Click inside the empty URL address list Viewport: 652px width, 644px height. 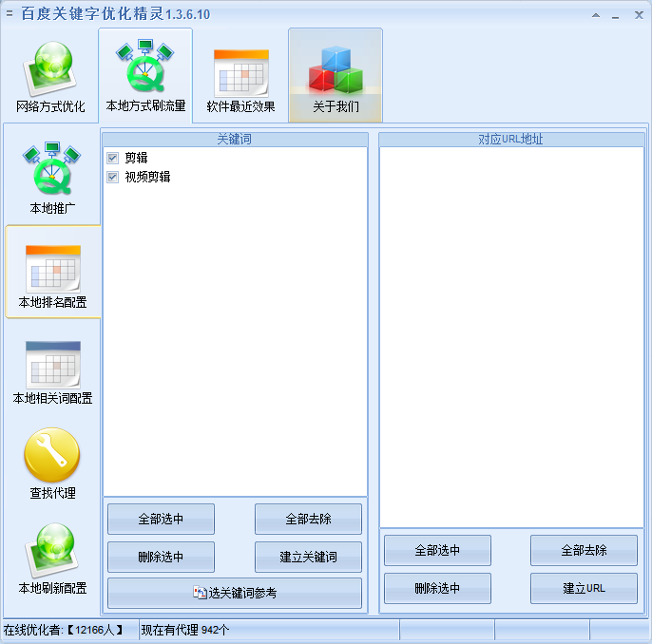coord(511,337)
